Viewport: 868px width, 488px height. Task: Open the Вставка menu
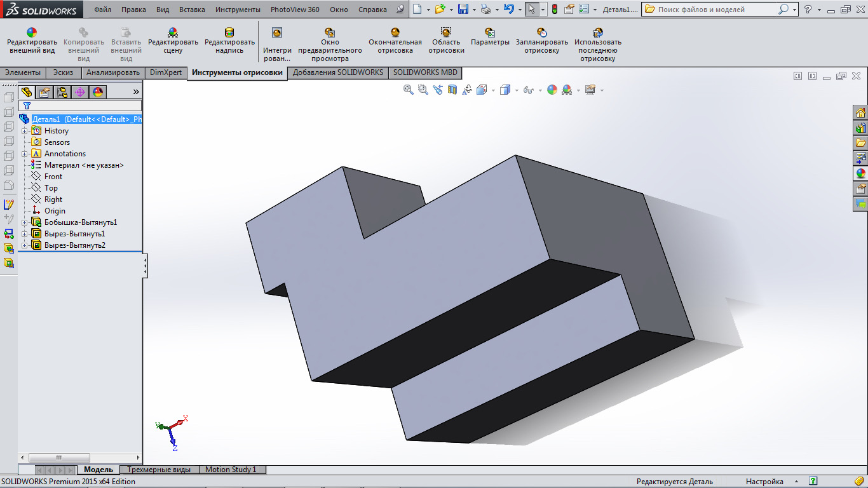tap(192, 10)
